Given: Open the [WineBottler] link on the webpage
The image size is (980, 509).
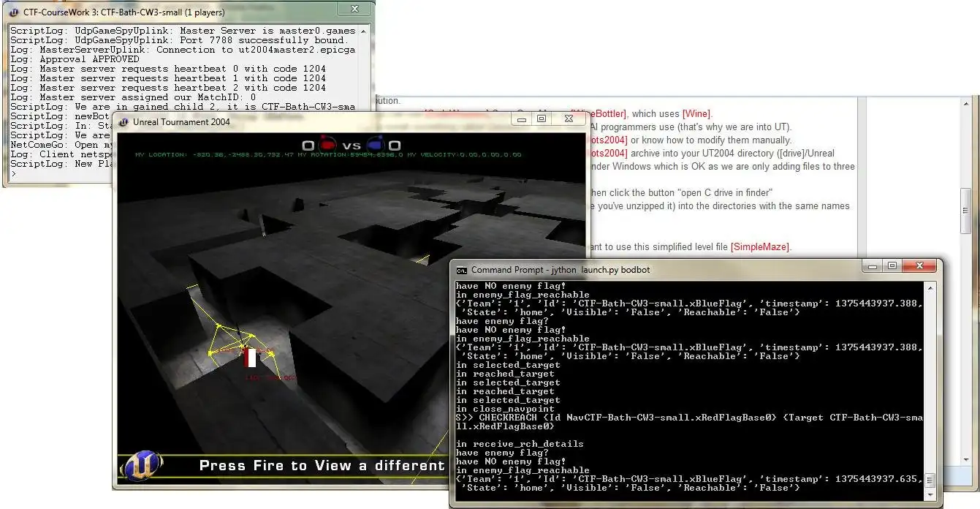Looking at the screenshot, I should click(599, 113).
